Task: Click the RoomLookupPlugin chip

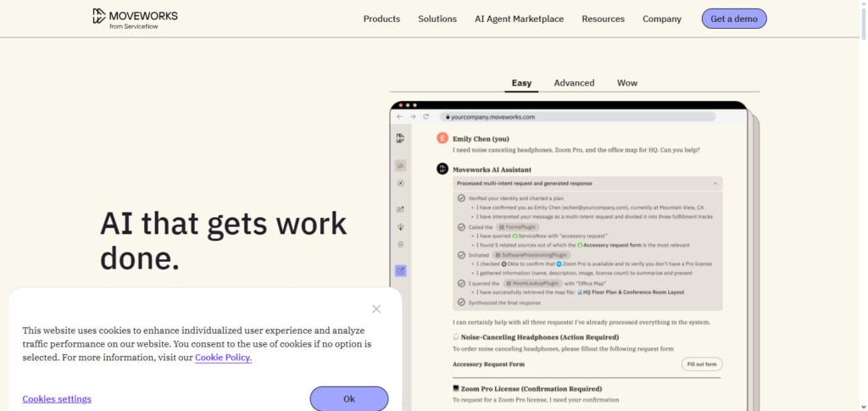Action: pyautogui.click(x=531, y=283)
